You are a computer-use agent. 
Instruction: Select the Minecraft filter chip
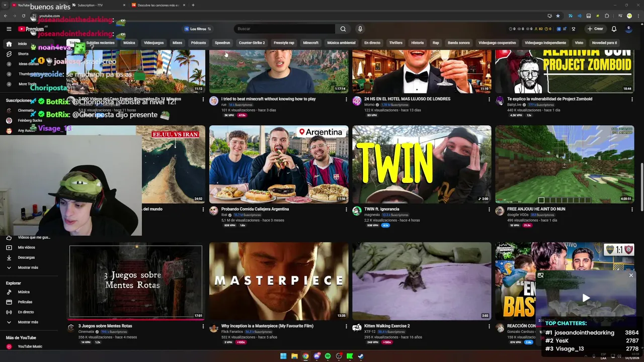[310, 43]
